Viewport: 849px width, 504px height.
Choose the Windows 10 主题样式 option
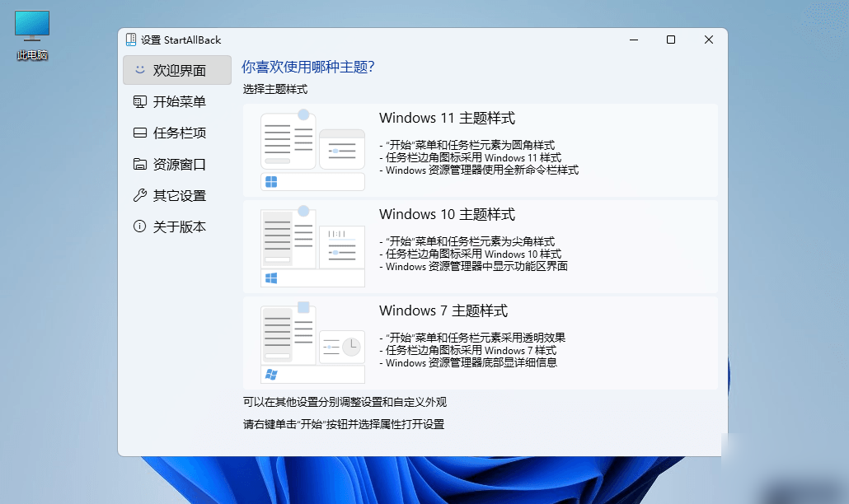point(481,246)
